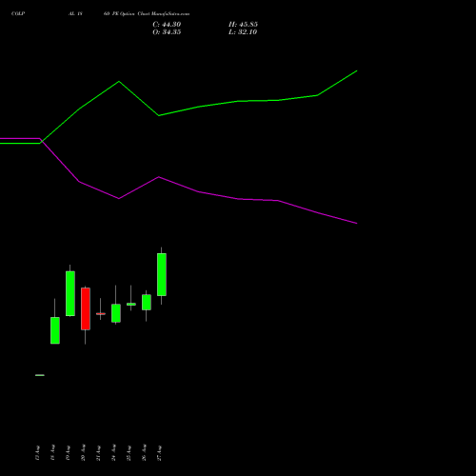Screen dimensions: 476x476
Task: Click the closing price value C: 44.30
Action: (167, 25)
